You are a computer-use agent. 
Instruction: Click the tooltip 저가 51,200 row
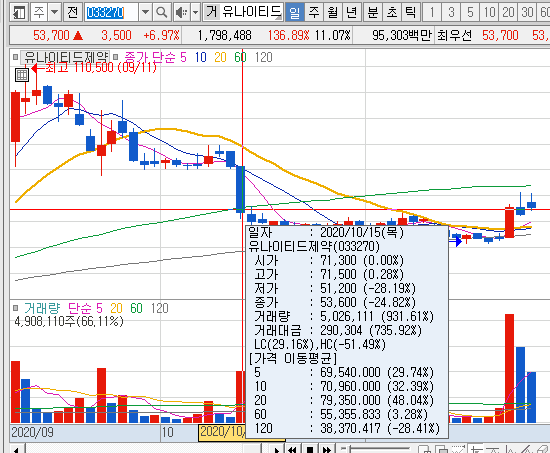tap(335, 288)
